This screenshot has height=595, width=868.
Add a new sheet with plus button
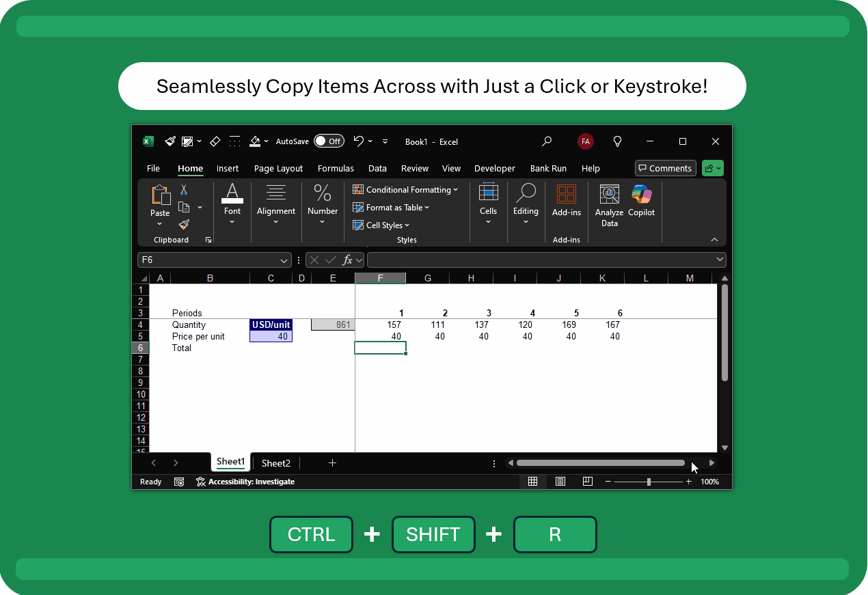(x=332, y=463)
